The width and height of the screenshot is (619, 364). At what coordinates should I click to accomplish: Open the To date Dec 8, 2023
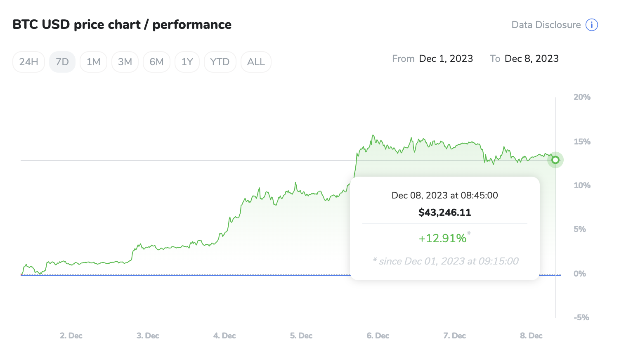pos(532,59)
